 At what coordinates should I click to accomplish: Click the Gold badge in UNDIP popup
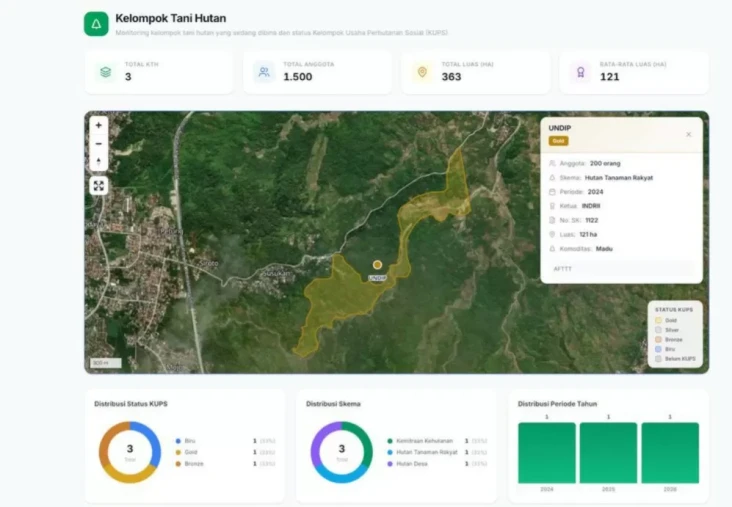click(x=558, y=141)
